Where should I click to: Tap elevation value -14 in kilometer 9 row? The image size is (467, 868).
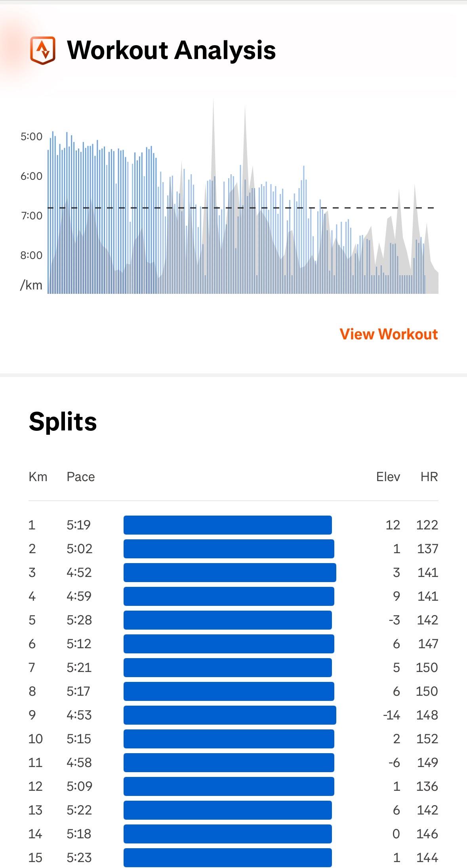[392, 715]
